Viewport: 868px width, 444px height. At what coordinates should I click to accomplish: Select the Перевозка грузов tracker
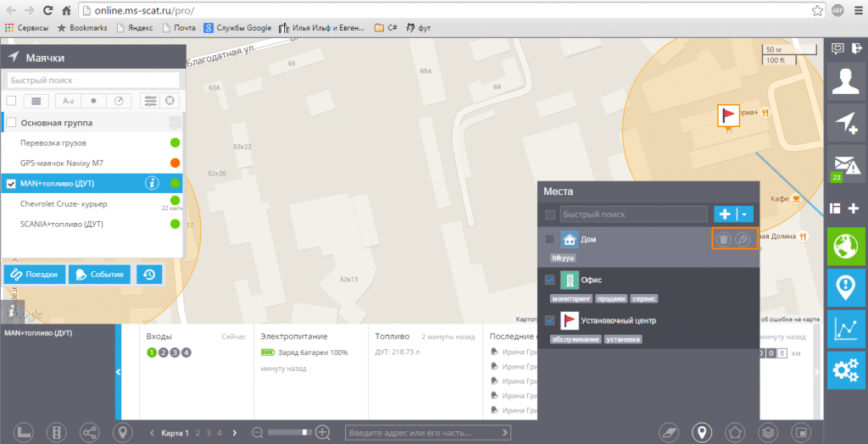[92, 143]
